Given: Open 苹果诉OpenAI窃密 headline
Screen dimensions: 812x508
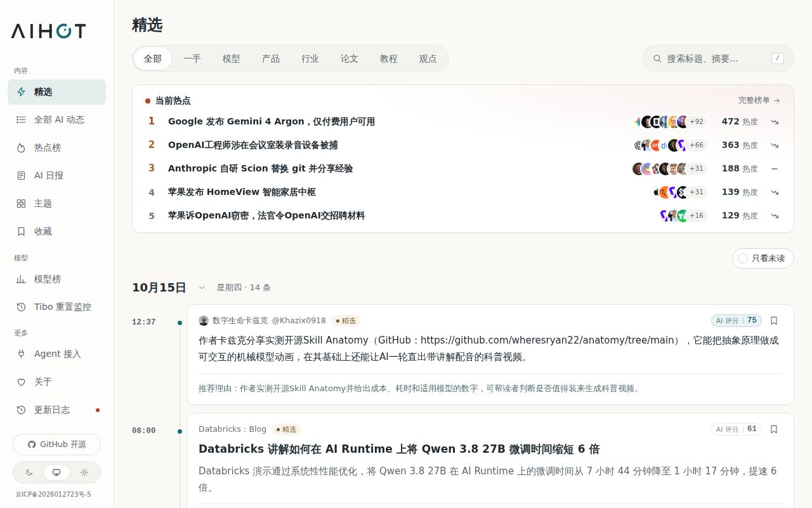Looking at the screenshot, I should (x=266, y=216).
